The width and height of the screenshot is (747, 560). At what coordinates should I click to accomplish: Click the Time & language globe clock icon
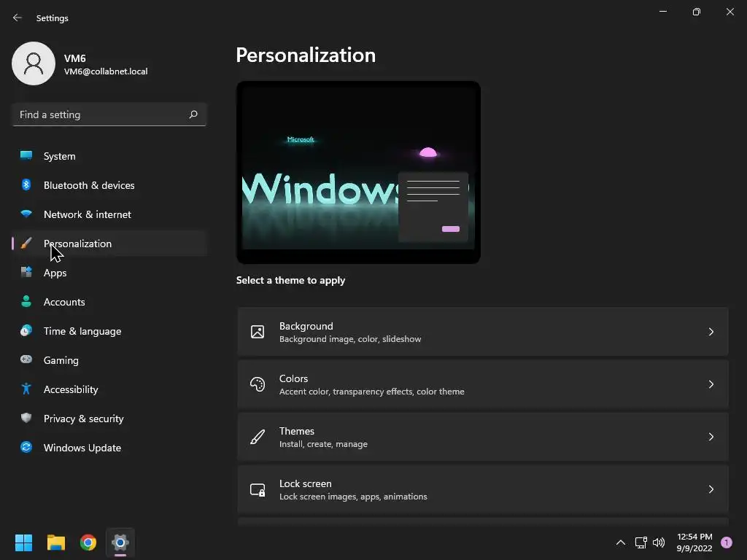[x=26, y=330]
